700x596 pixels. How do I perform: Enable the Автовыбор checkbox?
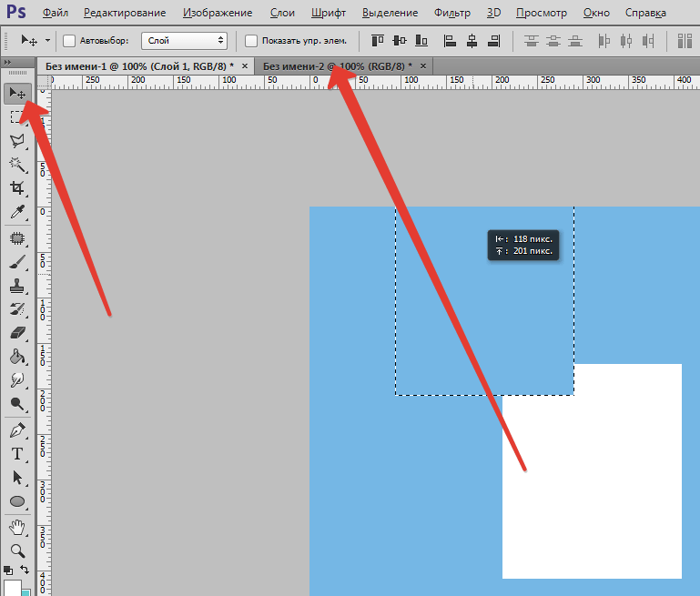pos(70,41)
